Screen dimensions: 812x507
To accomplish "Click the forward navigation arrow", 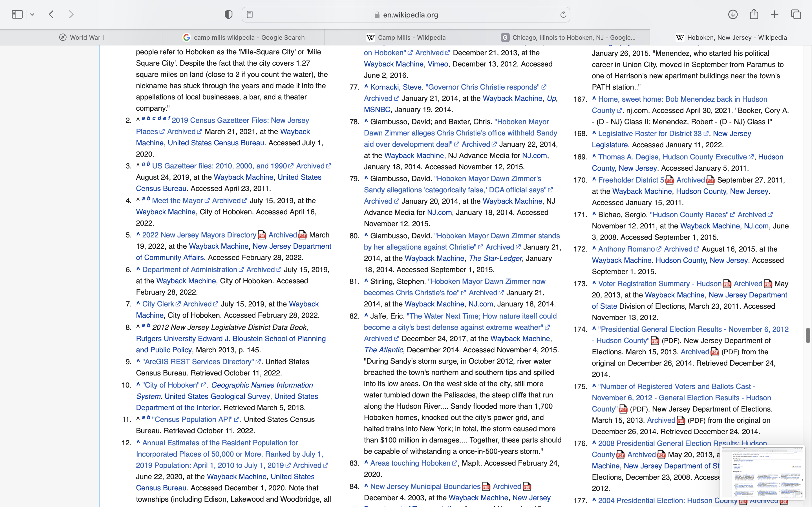I will [x=71, y=14].
